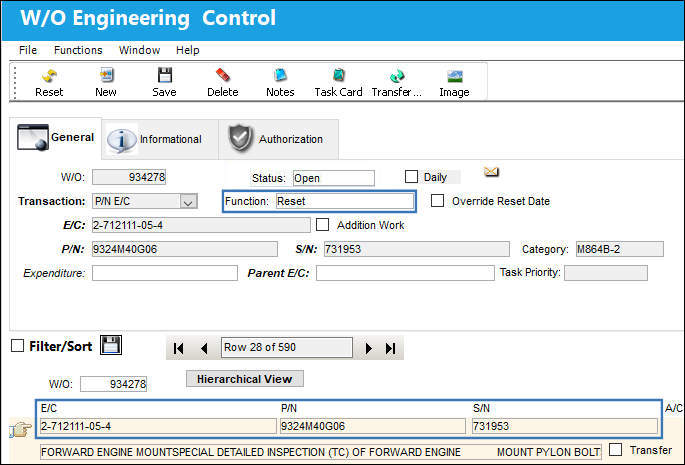Click the Delete eraser icon
Screen dimensions: 685x465
tap(222, 75)
